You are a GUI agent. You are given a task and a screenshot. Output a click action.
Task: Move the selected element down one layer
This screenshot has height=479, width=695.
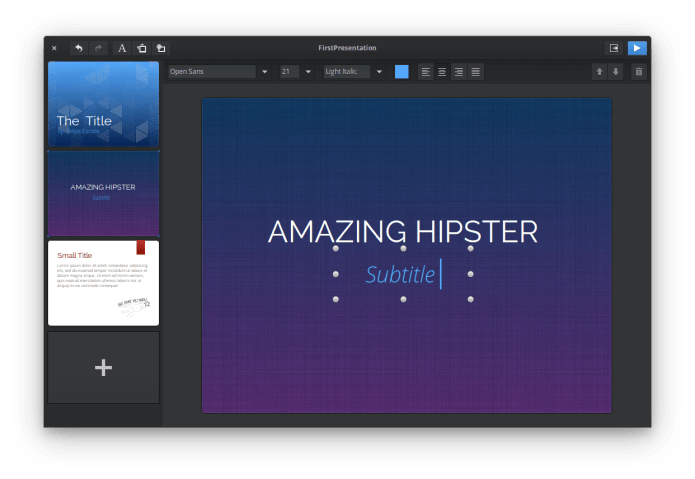(616, 72)
